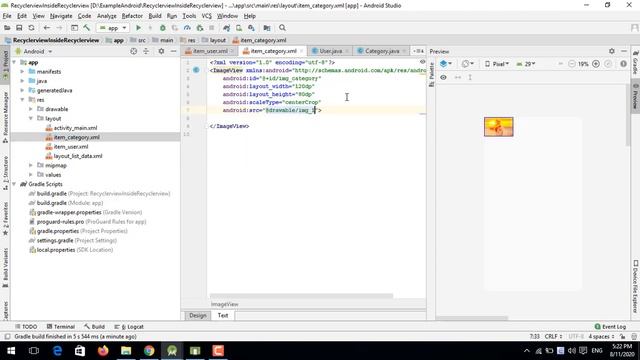
Task: Open the design surface layers dropdown
Action: (x=446, y=64)
